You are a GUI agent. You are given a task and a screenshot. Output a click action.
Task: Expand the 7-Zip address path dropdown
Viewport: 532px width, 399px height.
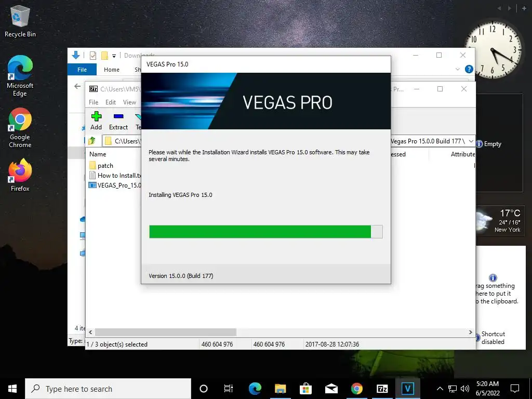coord(471,141)
